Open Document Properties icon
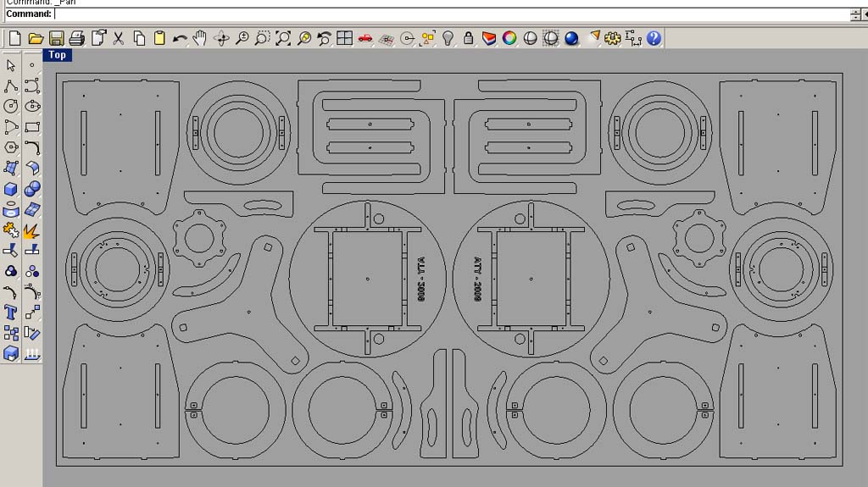Screen dimensions: 868x487 click(98, 38)
